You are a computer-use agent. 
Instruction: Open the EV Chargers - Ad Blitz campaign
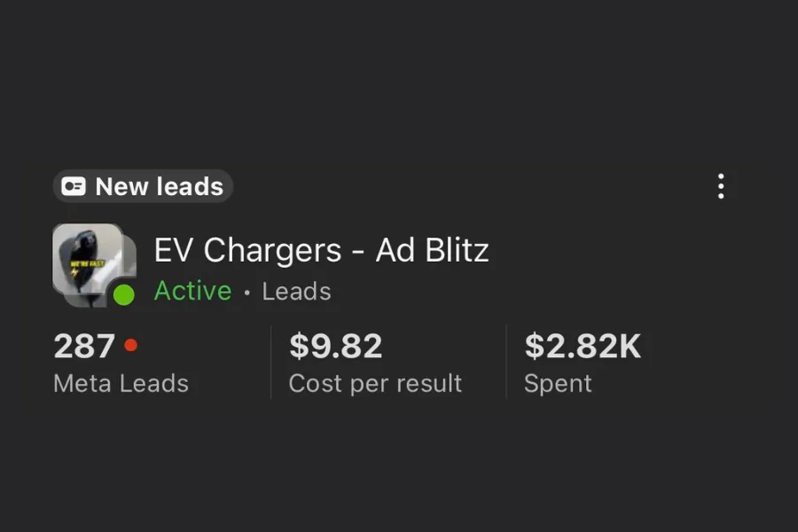(x=321, y=251)
